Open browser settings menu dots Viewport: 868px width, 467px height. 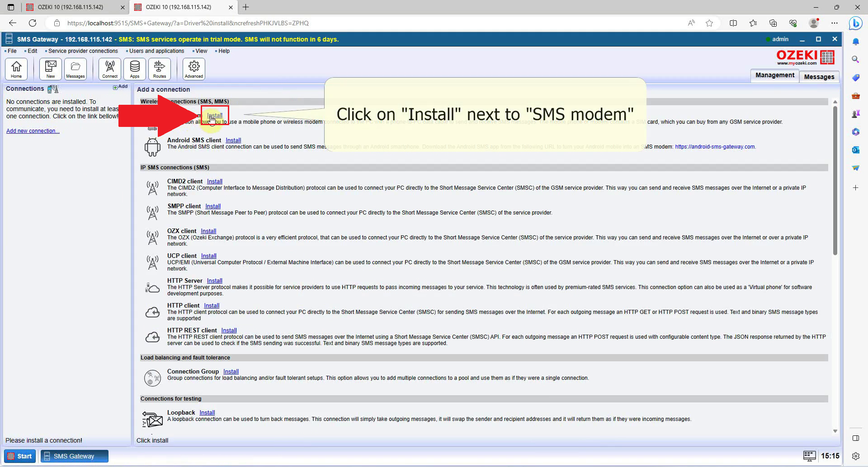pyautogui.click(x=835, y=23)
